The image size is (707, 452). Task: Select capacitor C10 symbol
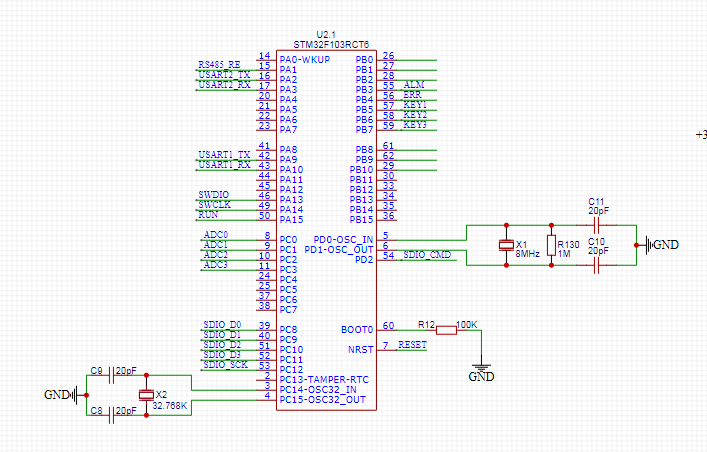596,266
